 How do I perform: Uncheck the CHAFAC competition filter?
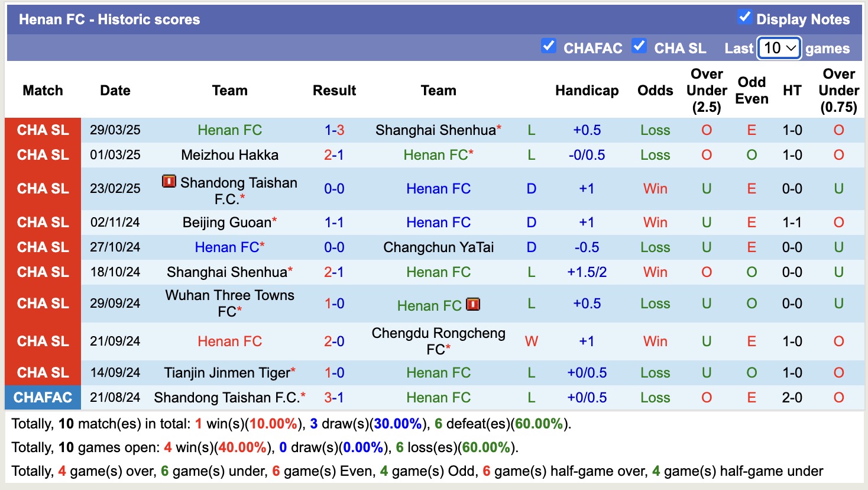(549, 46)
